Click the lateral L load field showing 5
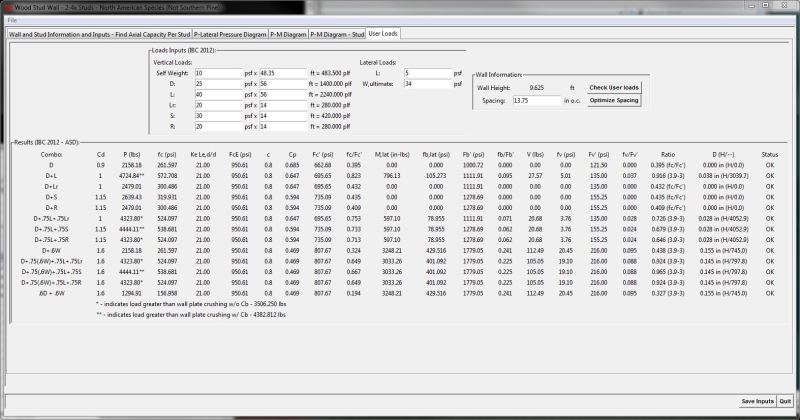The height and width of the screenshot is (420, 800). coord(428,73)
